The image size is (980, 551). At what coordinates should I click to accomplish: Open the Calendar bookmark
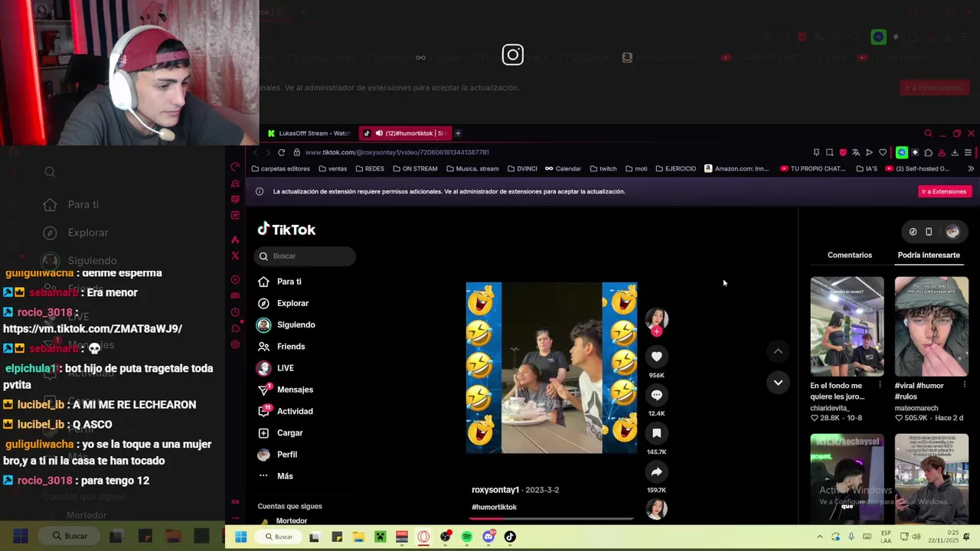563,168
